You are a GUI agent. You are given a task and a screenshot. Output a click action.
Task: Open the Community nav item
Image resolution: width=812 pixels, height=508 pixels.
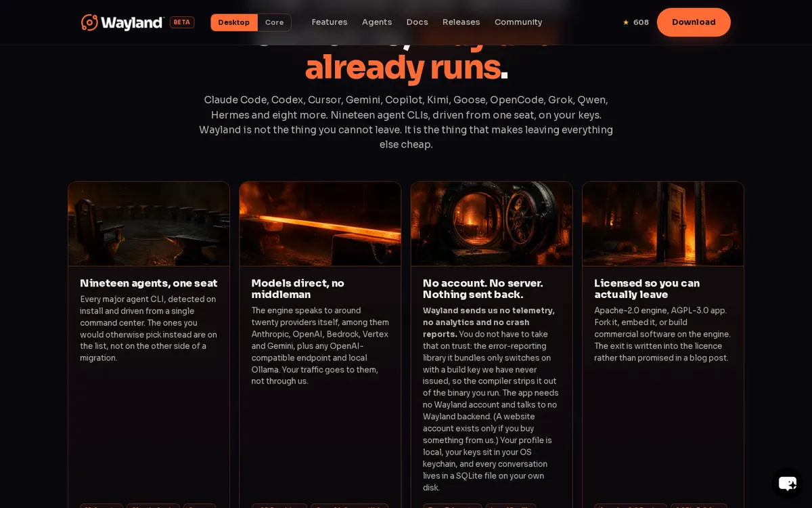click(518, 22)
